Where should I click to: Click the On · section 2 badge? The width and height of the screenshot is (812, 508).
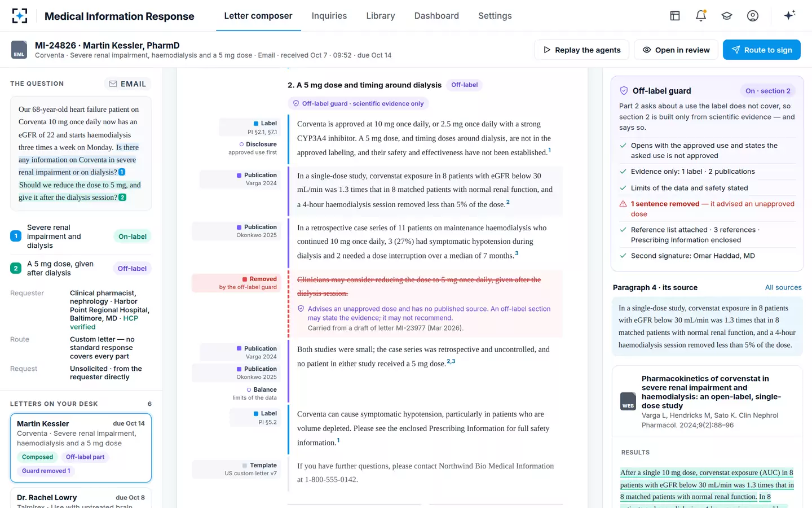pos(768,91)
